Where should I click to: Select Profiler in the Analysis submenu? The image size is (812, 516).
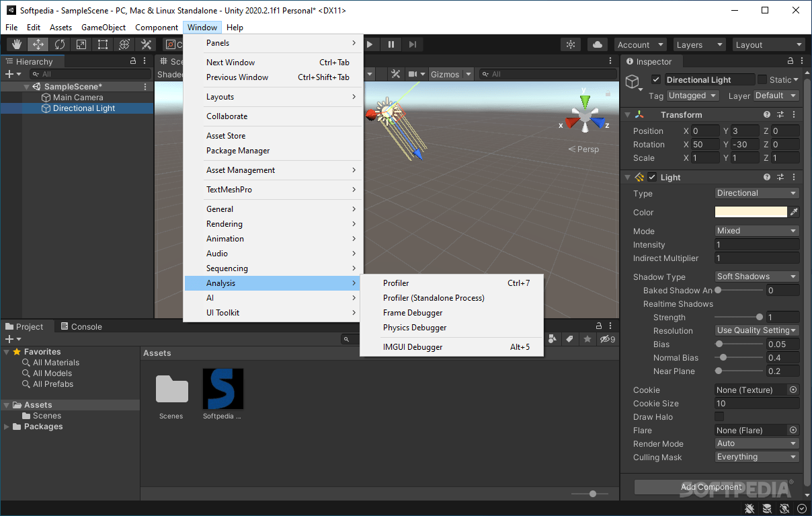[x=452, y=283]
